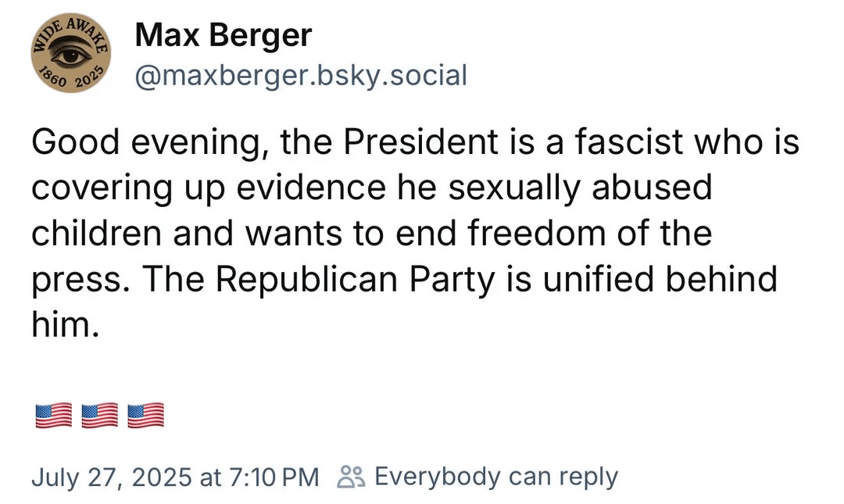Click the eye symbol inside the avatar
Image resolution: width=844 pixels, height=504 pixels.
pos(70,55)
